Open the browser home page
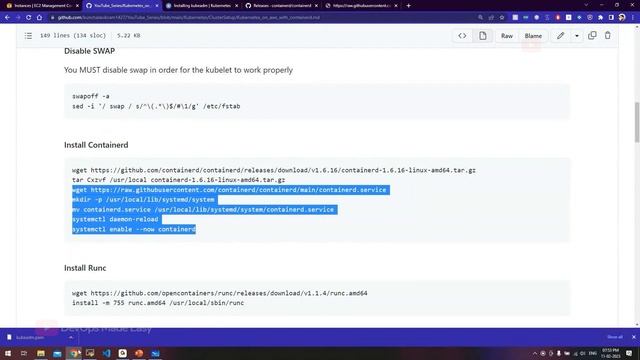The height and width of the screenshot is (360, 640). [x=39, y=18]
